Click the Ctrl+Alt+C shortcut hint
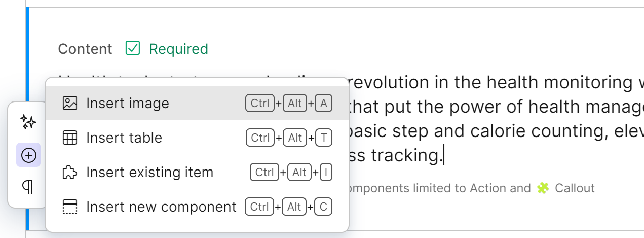Screen dimensions: 644x238 click(288, 207)
